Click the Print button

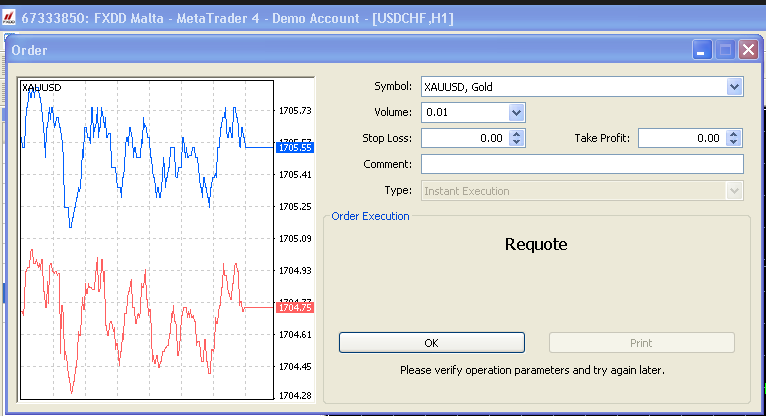coord(641,343)
